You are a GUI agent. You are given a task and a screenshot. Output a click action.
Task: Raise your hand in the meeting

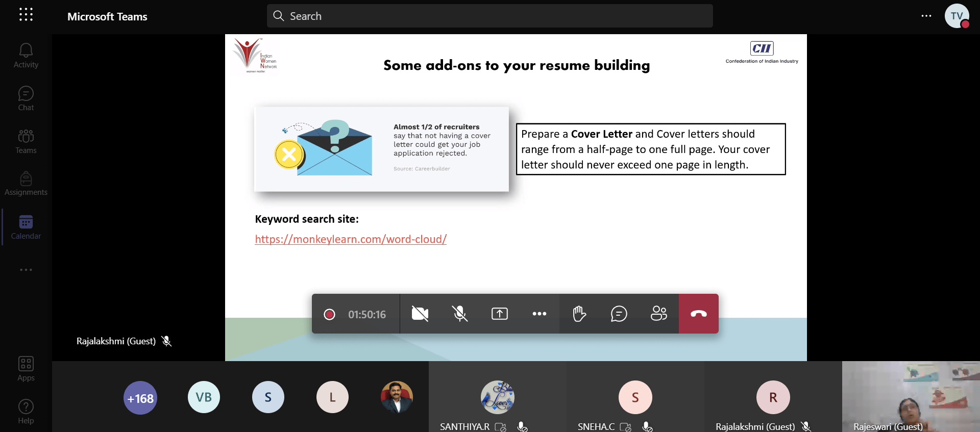pos(579,314)
